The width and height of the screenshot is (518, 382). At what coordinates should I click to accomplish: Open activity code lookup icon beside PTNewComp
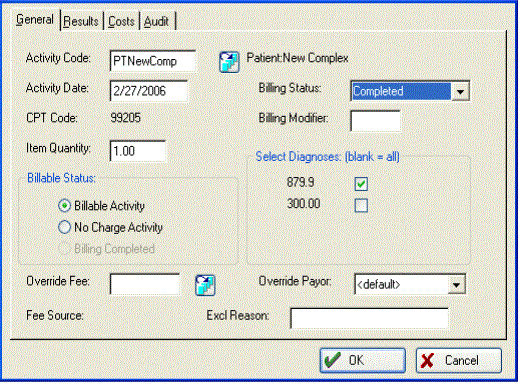tap(229, 62)
